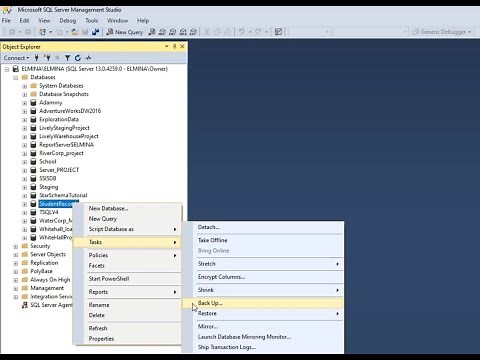Image resolution: width=480 pixels, height=360 pixels.
Task: Open the Window menu
Action: 117,20
